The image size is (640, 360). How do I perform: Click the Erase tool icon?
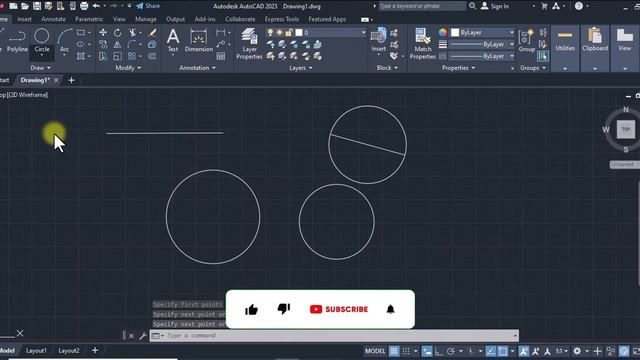click(x=152, y=33)
